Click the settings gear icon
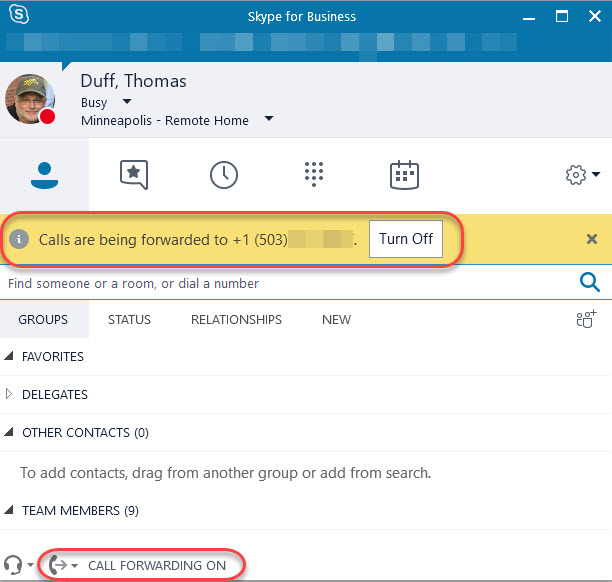 pyautogui.click(x=581, y=175)
